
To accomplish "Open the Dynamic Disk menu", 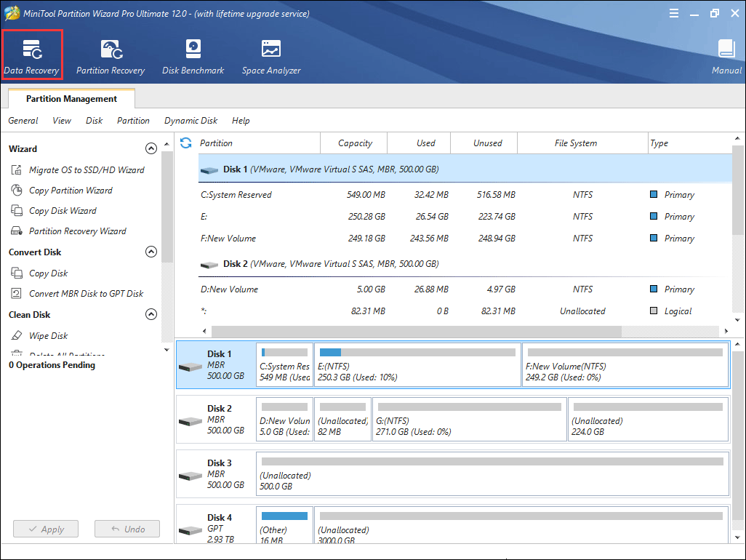I will (190, 121).
